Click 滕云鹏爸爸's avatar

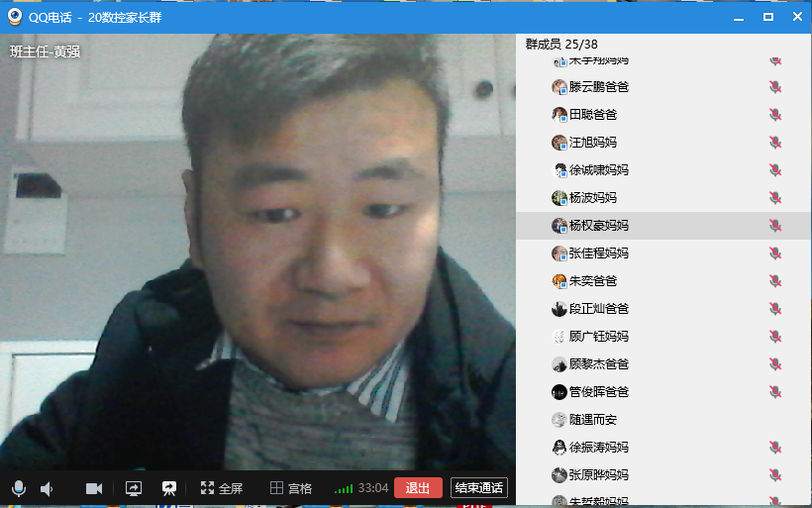(x=559, y=87)
